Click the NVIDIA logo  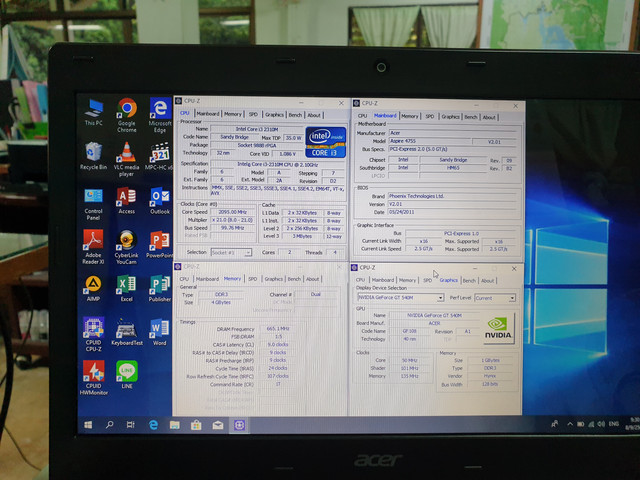[498, 329]
